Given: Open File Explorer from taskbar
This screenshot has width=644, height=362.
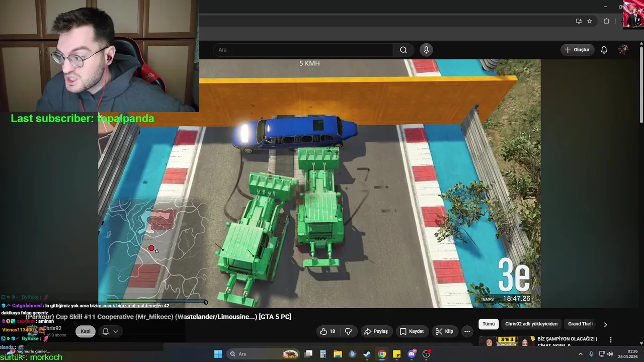Looking at the screenshot, I should [338, 354].
